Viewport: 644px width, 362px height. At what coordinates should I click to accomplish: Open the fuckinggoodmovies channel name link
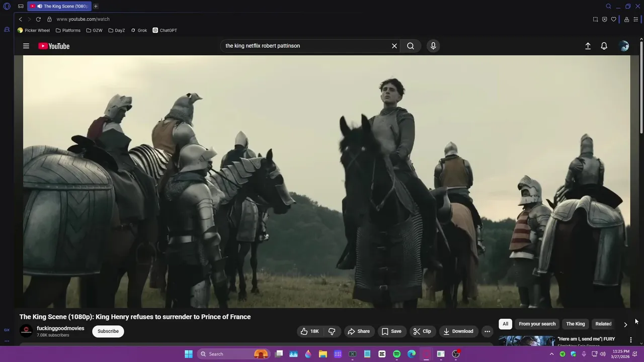[60, 328]
